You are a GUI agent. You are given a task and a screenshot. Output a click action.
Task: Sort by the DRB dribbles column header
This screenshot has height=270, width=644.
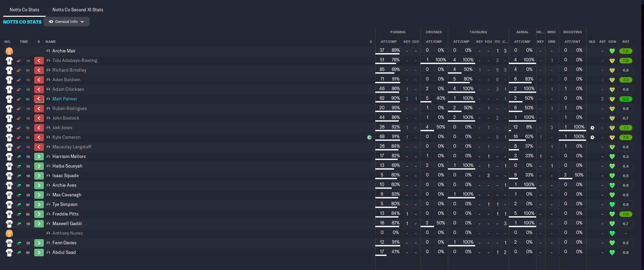552,42
